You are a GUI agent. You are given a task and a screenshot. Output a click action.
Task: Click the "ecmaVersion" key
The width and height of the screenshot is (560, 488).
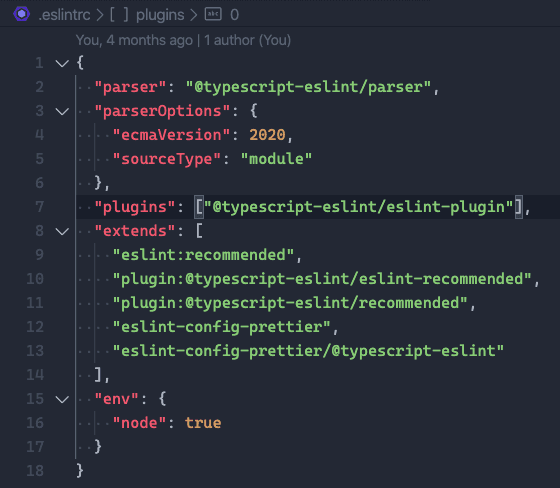coord(171,135)
